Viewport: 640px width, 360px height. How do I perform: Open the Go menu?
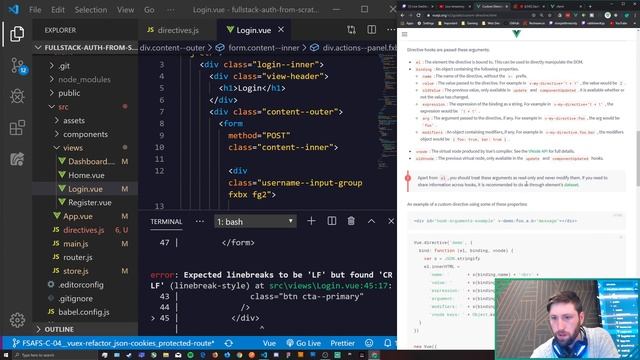[149, 10]
